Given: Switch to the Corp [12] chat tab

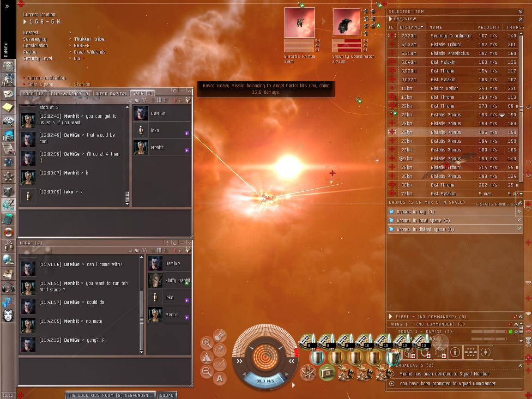Looking at the screenshot, I should (34, 94).
